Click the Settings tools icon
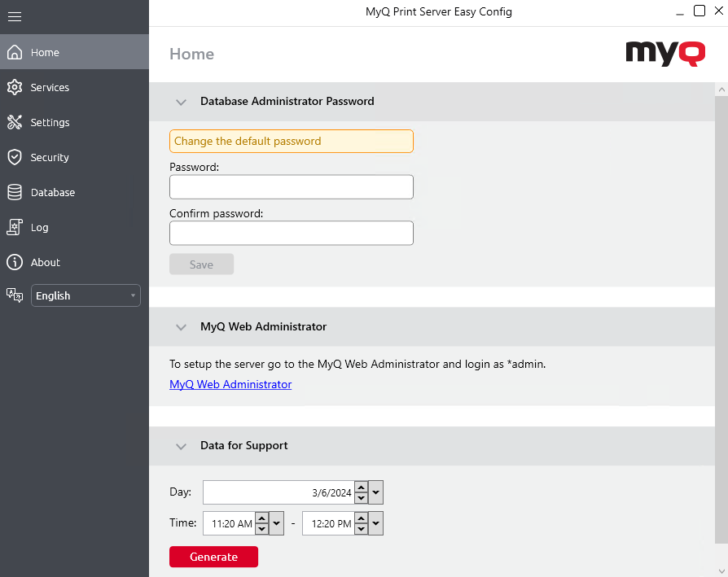The image size is (728, 577). pyautogui.click(x=16, y=122)
